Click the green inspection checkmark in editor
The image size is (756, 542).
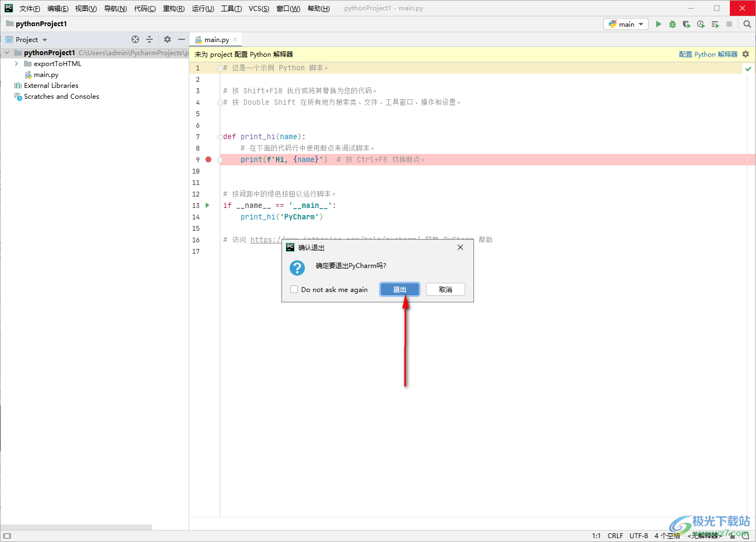pyautogui.click(x=748, y=69)
